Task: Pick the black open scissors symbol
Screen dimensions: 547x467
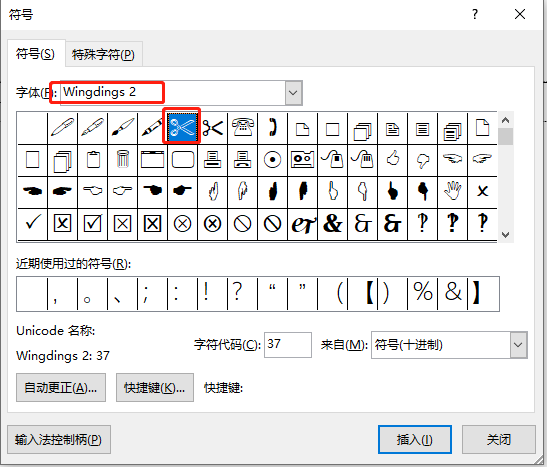Action: (212, 128)
